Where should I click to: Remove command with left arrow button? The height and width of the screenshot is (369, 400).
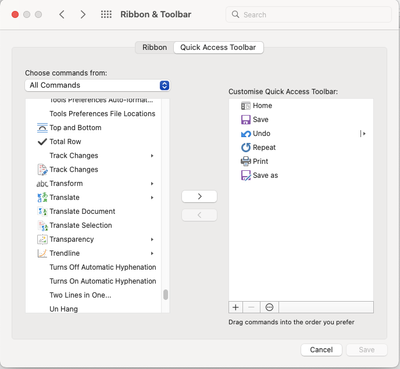(199, 215)
